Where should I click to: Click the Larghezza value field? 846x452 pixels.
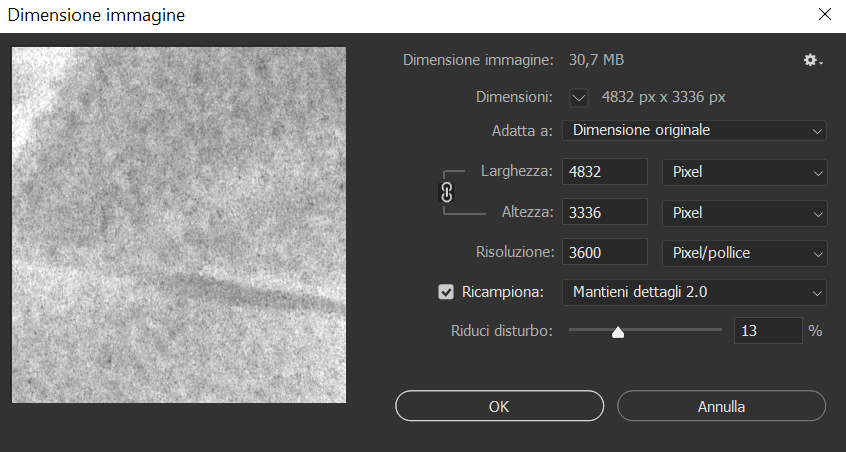click(x=604, y=172)
